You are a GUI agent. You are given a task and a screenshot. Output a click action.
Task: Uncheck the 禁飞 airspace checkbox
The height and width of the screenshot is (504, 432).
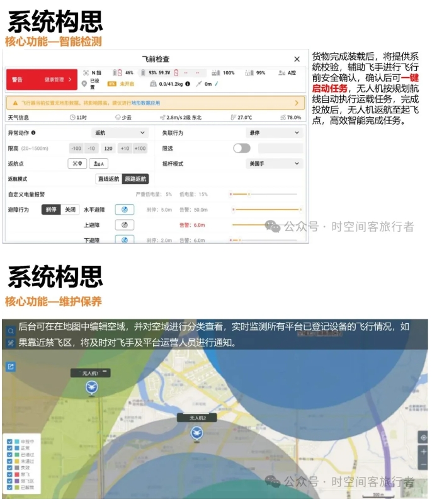pyautogui.click(x=9, y=474)
